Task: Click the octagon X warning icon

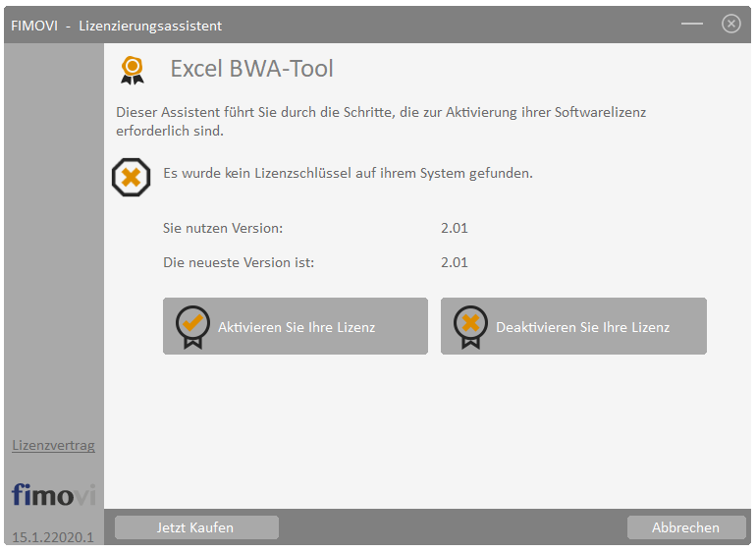Action: [x=132, y=177]
